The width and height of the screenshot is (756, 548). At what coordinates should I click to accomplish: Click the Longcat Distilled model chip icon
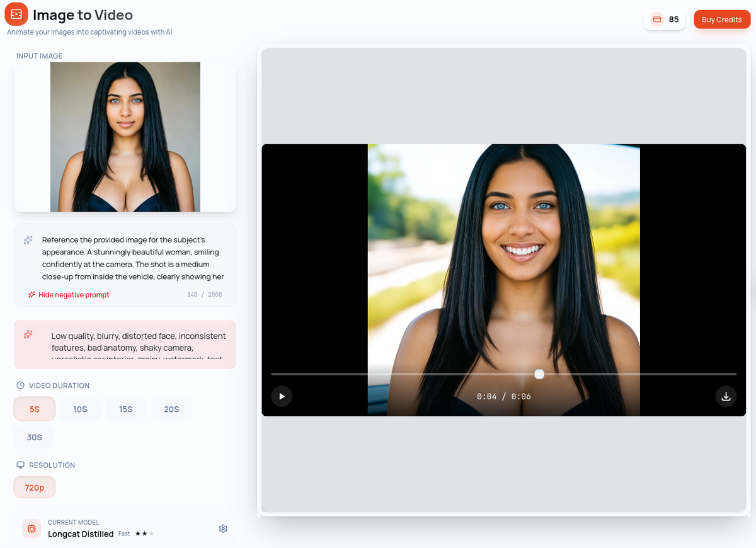[31, 528]
